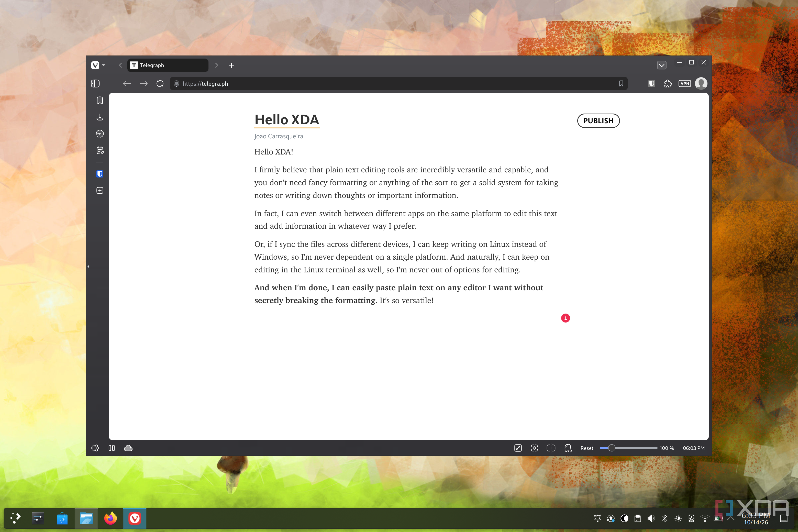Open the user profile avatar
The image size is (798, 532).
(x=701, y=83)
